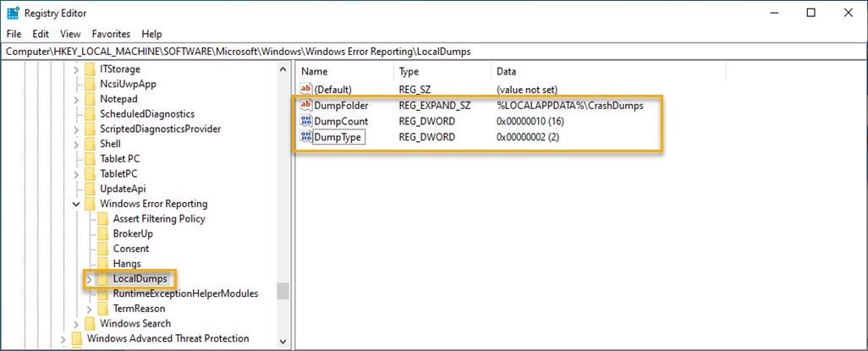Select the ScriptedDiagnosticsProvider folder icon
The image size is (868, 351).
[90, 129]
